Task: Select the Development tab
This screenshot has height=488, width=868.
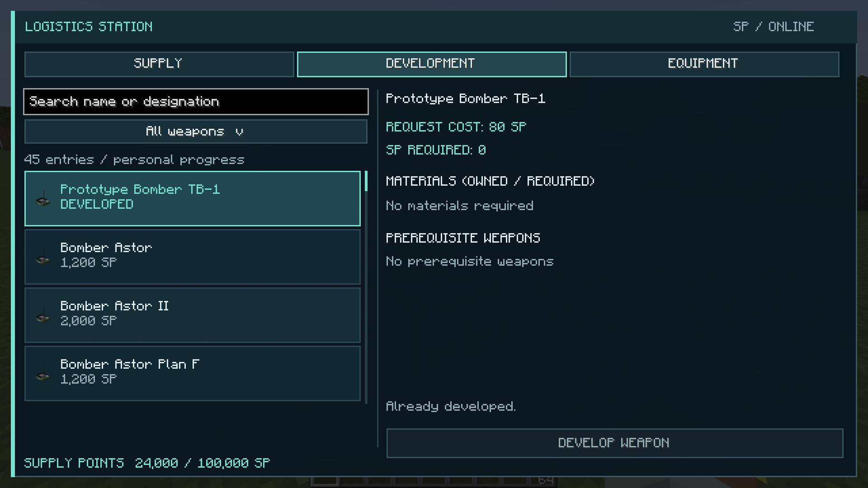Action: tap(431, 64)
